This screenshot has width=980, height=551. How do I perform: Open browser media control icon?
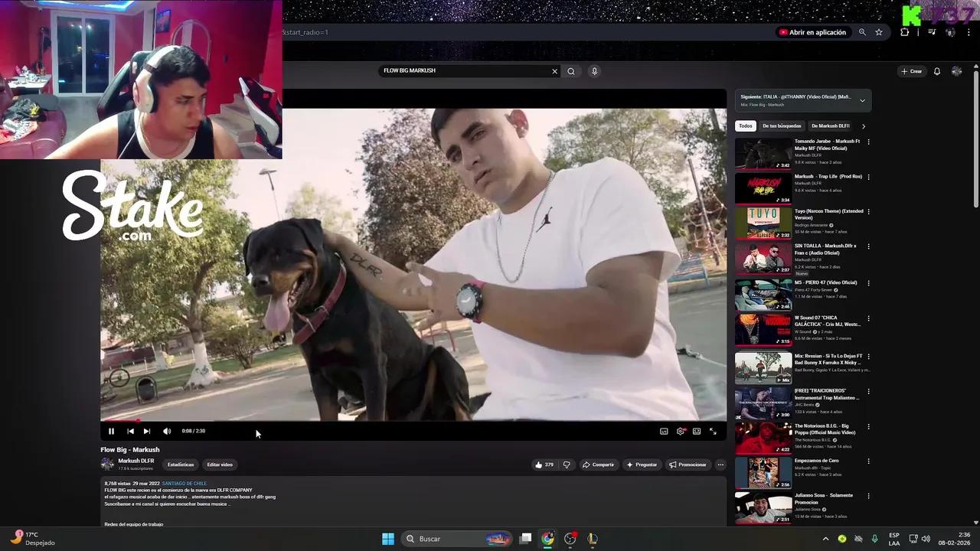pyautogui.click(x=932, y=32)
